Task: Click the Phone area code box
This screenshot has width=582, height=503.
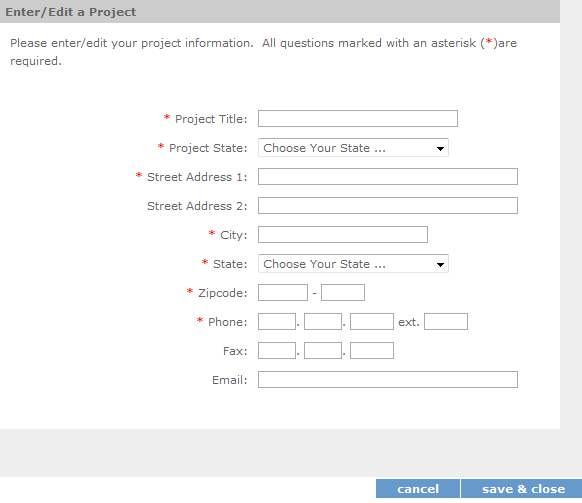Action: (277, 321)
